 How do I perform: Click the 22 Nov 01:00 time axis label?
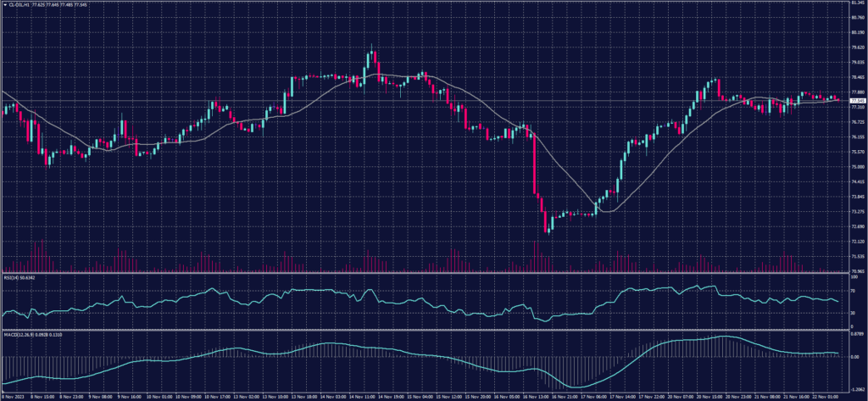826,396
